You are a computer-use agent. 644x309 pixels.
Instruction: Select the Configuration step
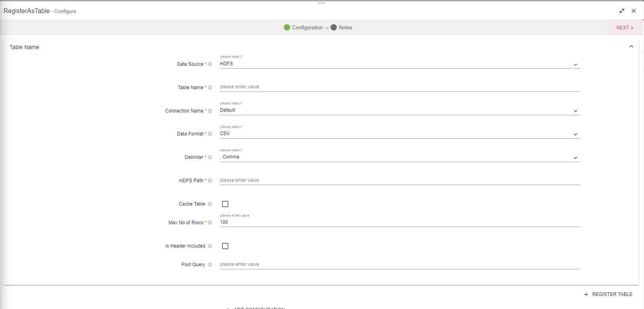pos(303,28)
